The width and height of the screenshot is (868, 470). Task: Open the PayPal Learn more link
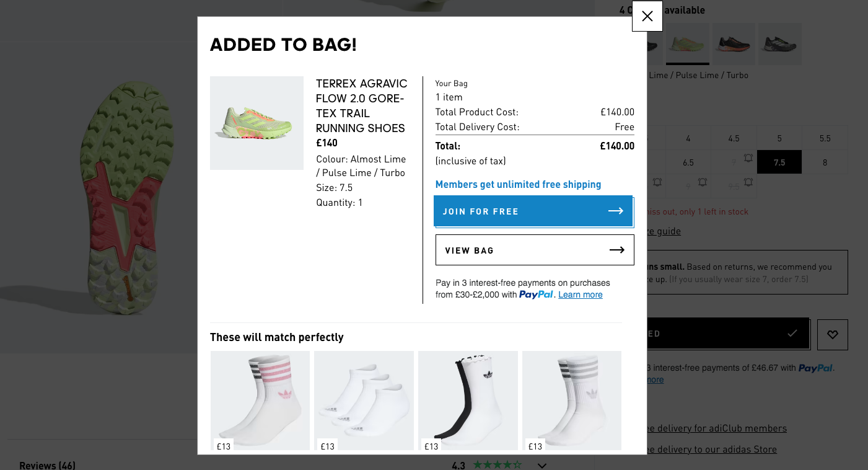tap(580, 295)
